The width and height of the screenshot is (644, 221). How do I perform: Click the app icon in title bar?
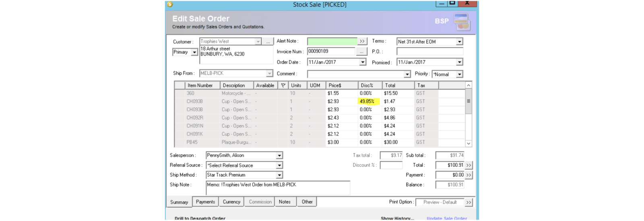tap(170, 4)
